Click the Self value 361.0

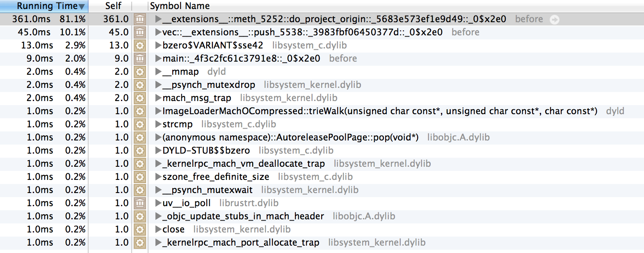(x=116, y=19)
